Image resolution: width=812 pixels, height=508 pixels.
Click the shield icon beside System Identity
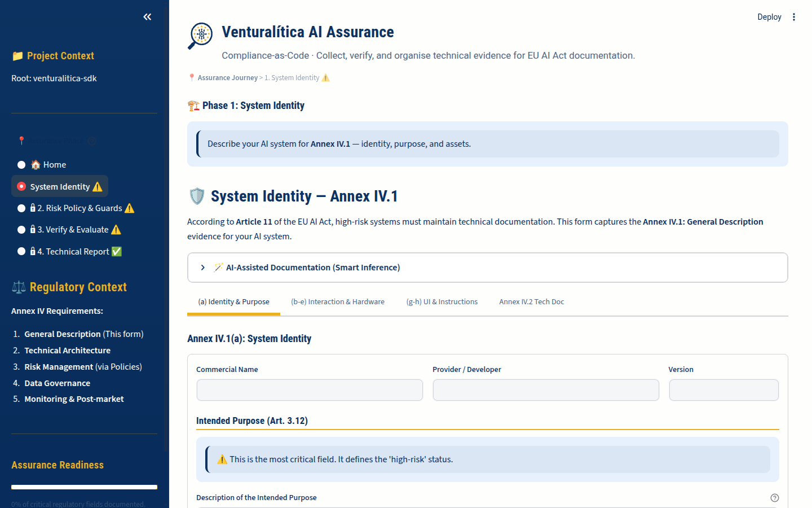197,196
